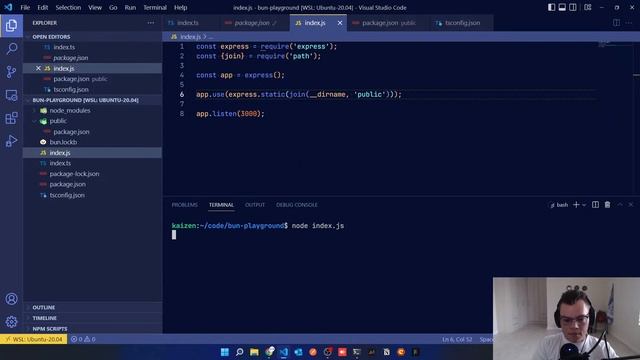Open taskbar Search icon

240,352
